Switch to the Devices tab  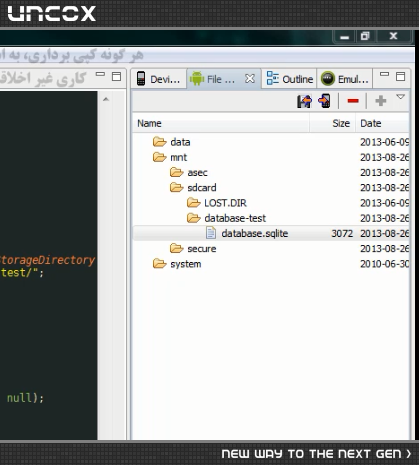point(158,79)
